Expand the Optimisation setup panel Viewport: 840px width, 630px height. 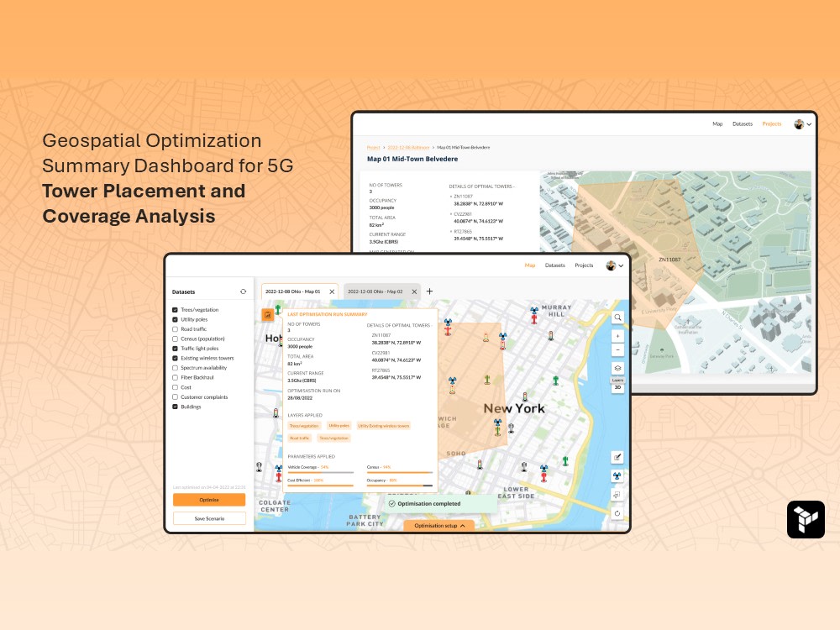click(x=438, y=526)
